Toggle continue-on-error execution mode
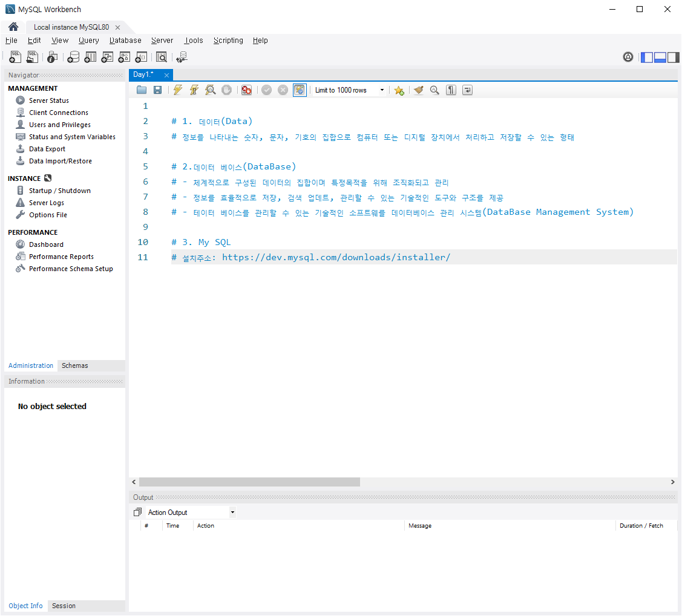682x616 pixels. coord(247,90)
